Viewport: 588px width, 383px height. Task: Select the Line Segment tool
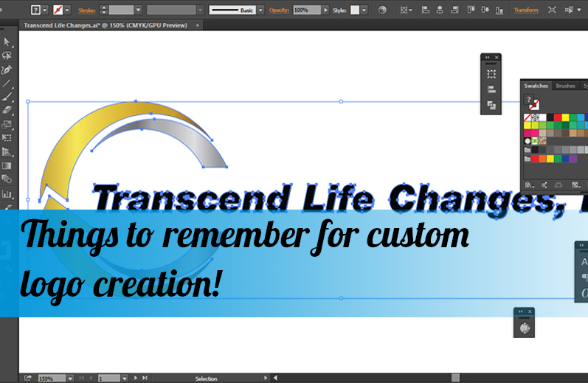7,83
